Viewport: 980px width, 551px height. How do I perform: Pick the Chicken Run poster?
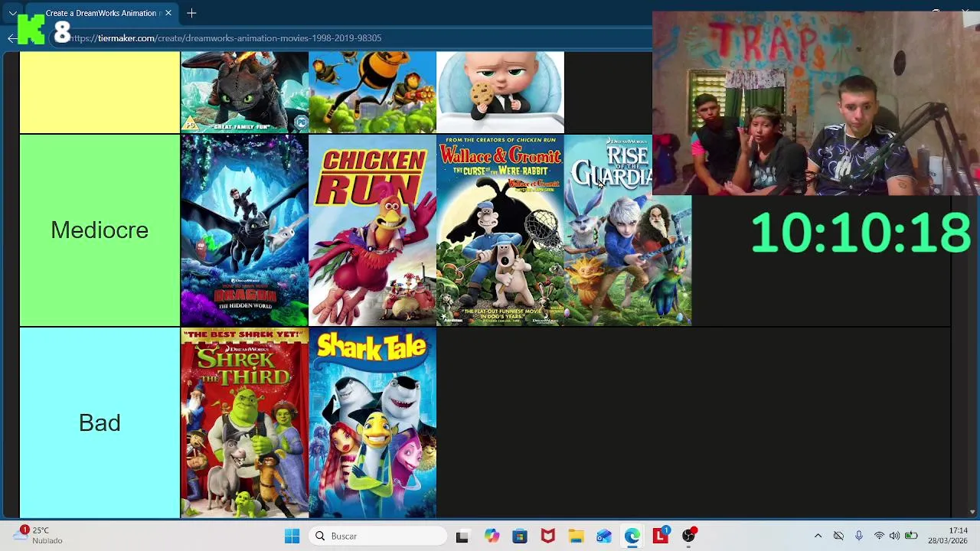tap(372, 230)
